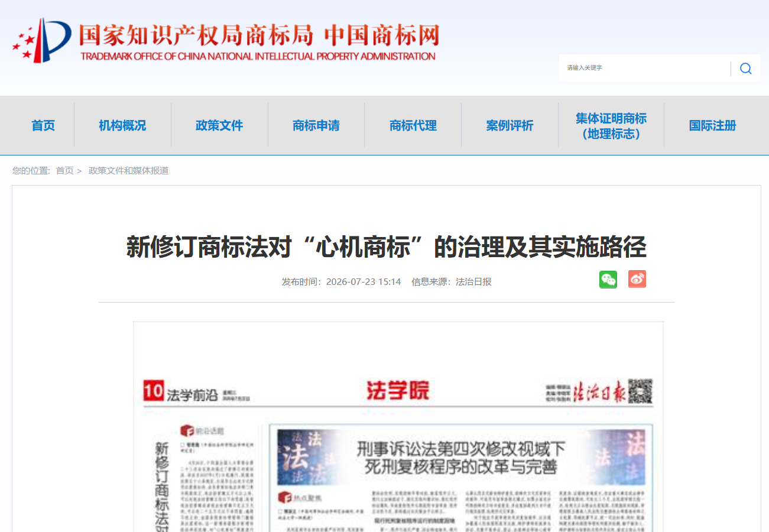Viewport: 769px width, 532px height.
Task: Click the 国家知识产权局商标局 中国商标网 site title
Action: (259, 35)
